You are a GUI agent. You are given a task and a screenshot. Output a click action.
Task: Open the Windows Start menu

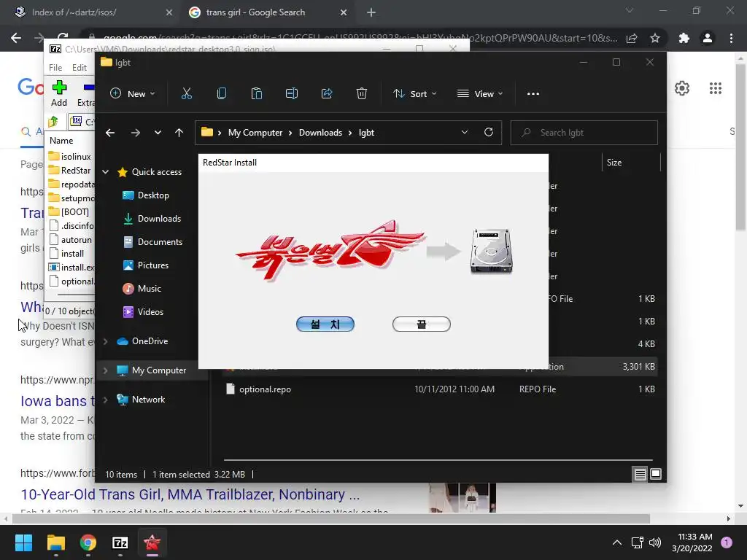point(23,542)
